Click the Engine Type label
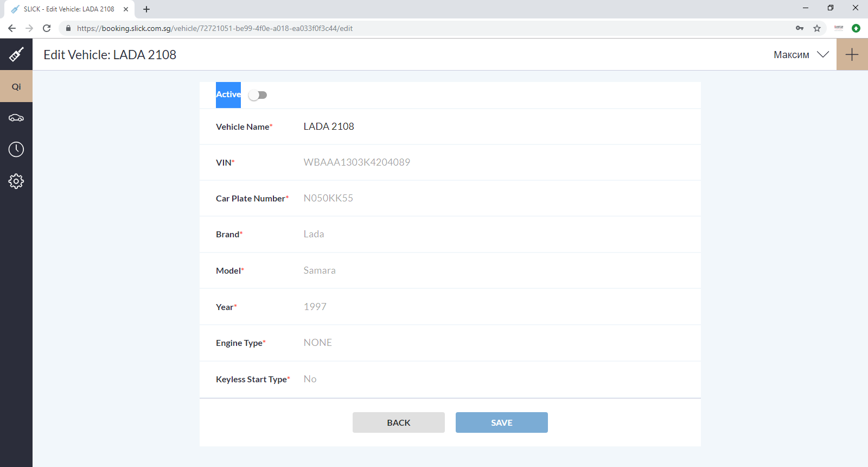The image size is (868, 467). click(241, 343)
